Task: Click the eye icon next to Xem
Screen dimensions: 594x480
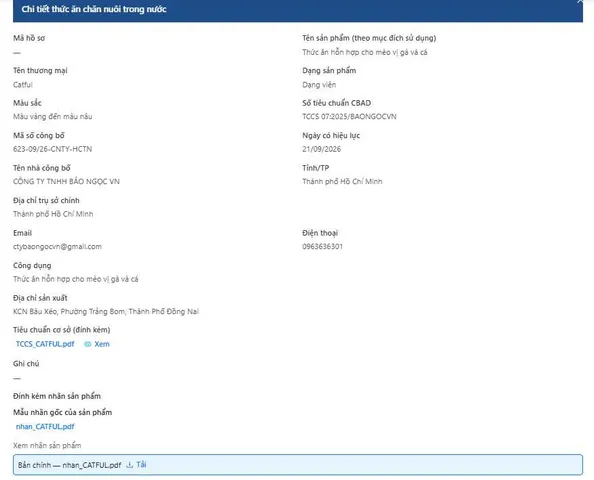Action: coord(88,344)
